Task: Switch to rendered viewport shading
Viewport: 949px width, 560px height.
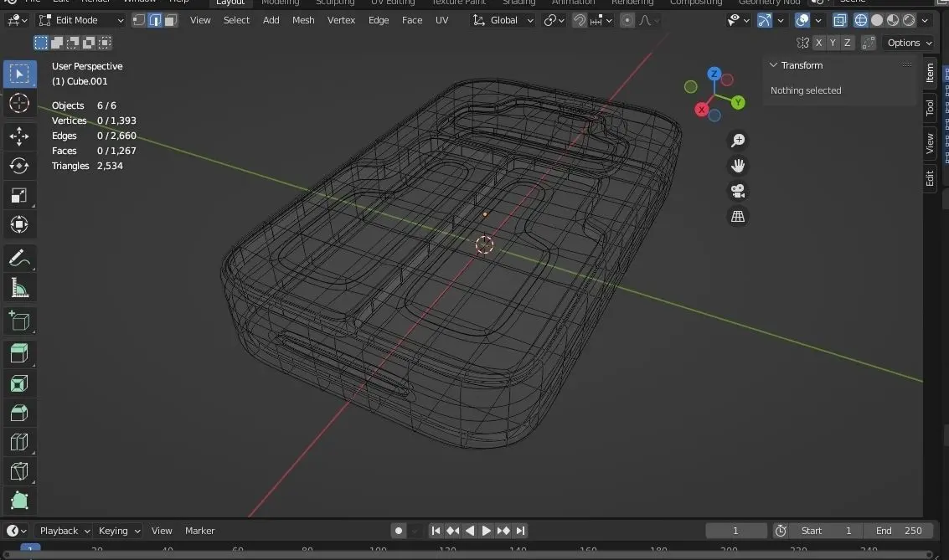Action: point(909,21)
